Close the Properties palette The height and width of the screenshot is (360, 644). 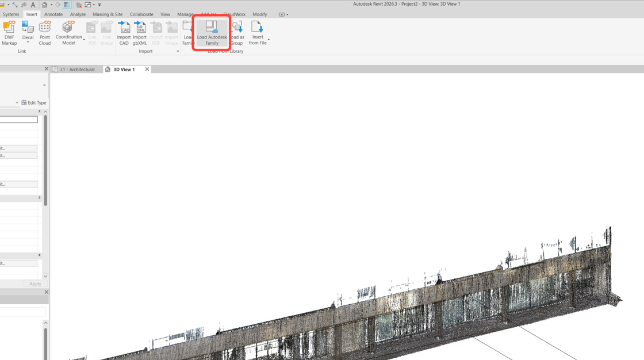coord(47,68)
